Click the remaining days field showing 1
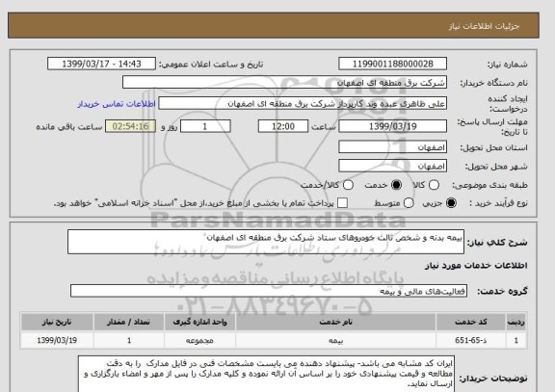The image size is (555, 392). pos(205,126)
